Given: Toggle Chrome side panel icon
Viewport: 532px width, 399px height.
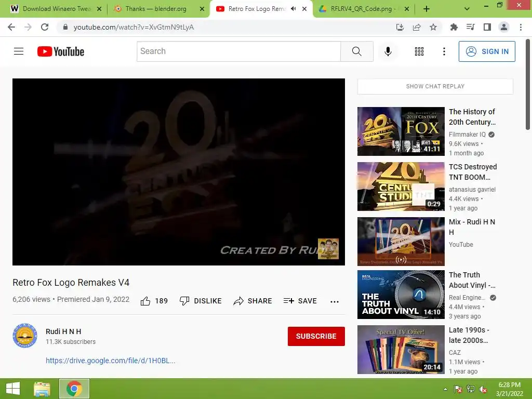Looking at the screenshot, I should coord(487,27).
